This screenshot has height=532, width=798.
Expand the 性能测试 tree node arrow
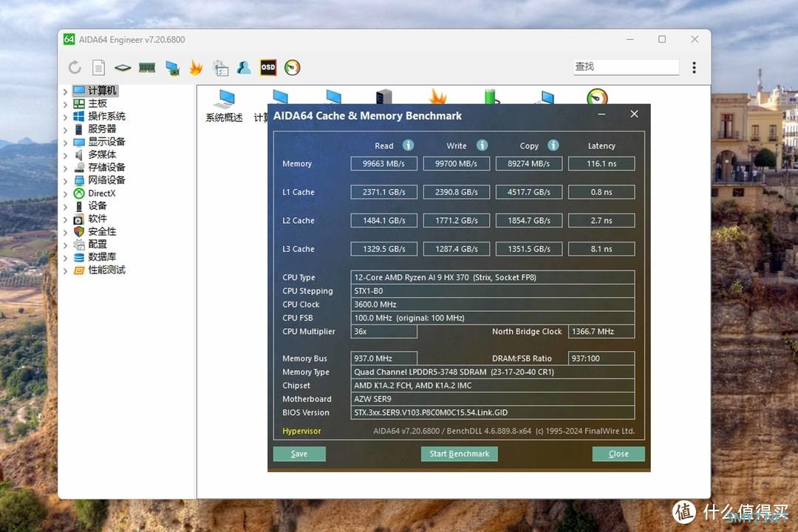(65, 271)
